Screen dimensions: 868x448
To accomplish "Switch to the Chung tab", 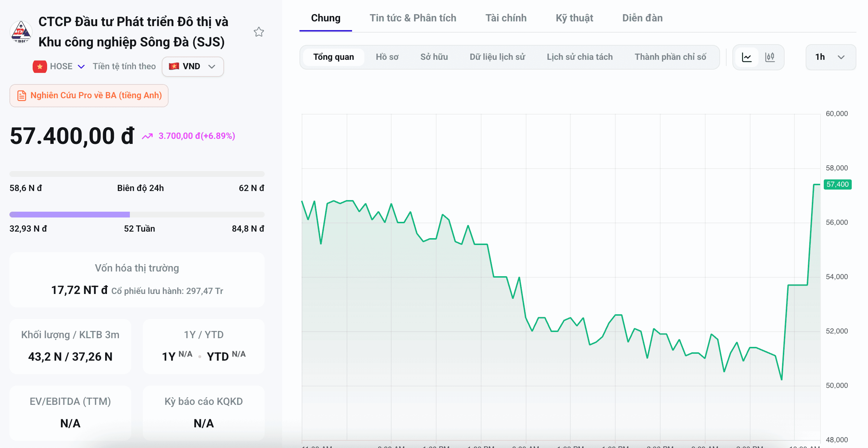I will coord(326,18).
